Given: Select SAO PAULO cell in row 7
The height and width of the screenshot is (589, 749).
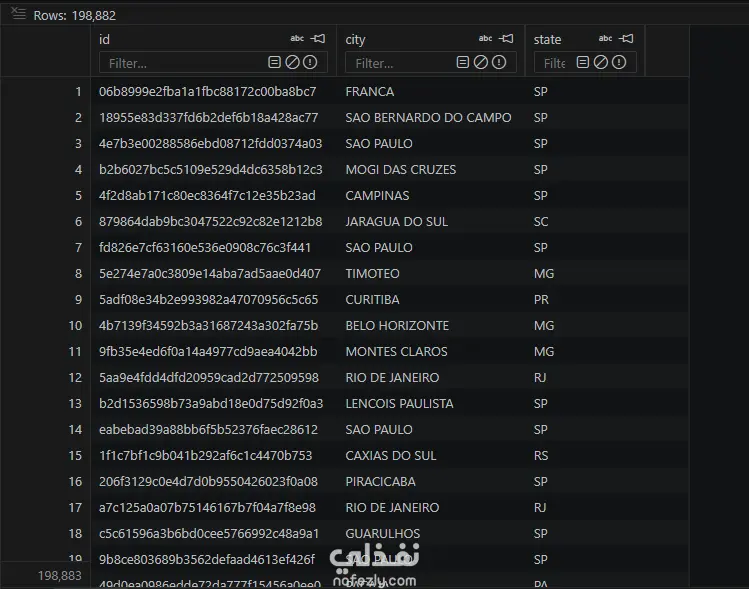Looking at the screenshot, I should click(379, 247).
